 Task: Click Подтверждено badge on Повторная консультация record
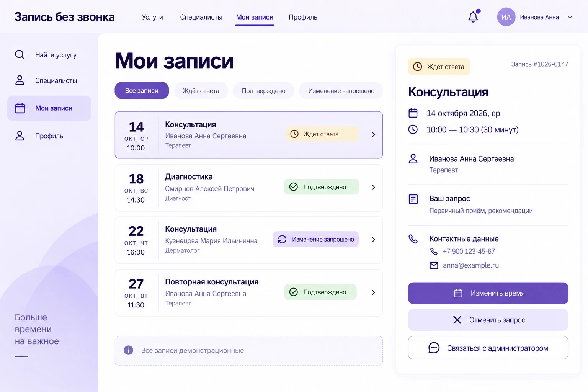pyautogui.click(x=320, y=292)
